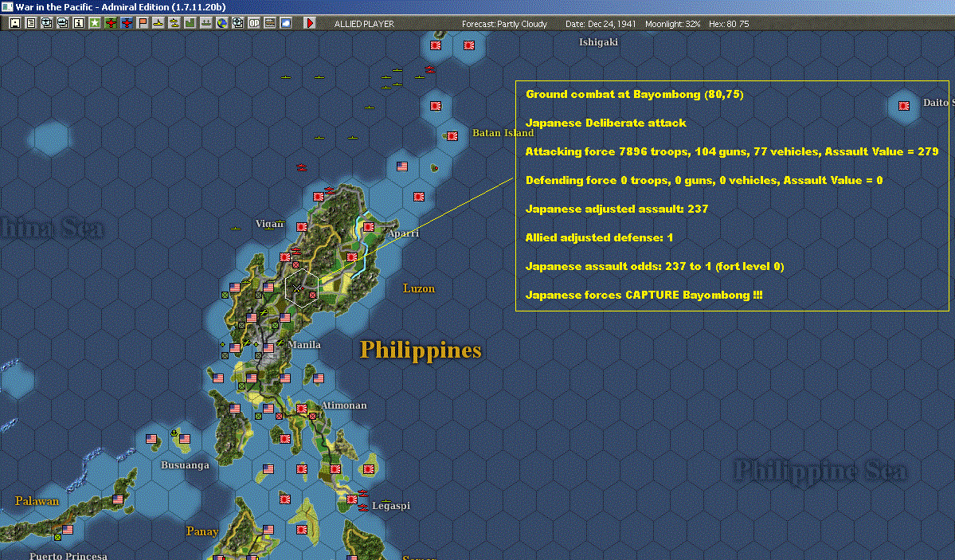Click 'Japanese Deliberate attack' line
Image resolution: width=955 pixels, height=560 pixels.
(605, 123)
